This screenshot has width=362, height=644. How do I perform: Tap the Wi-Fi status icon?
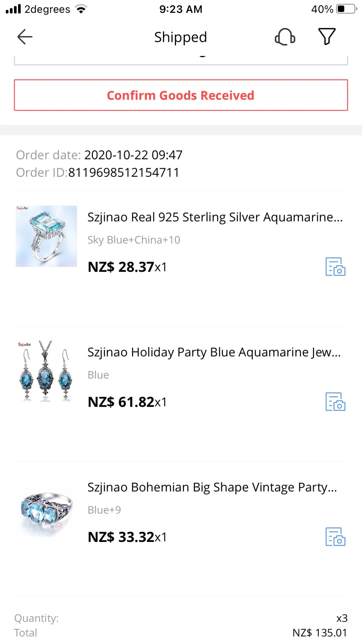[81, 9]
